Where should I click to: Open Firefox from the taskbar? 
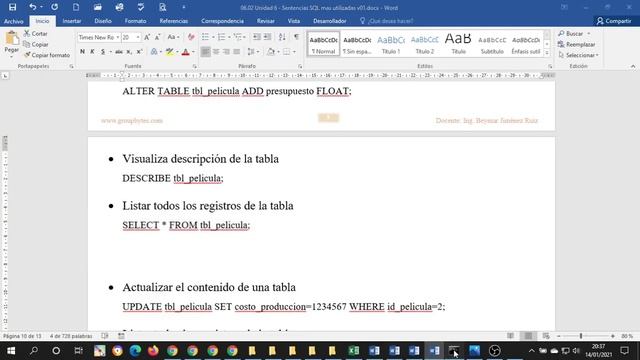coord(153,351)
